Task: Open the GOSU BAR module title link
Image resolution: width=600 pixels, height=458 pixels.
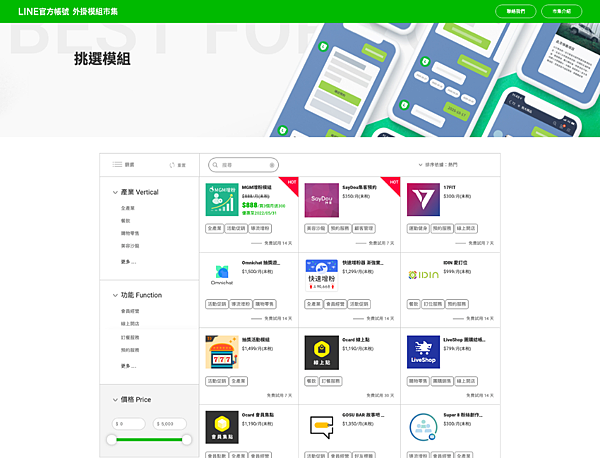Action: (x=363, y=415)
